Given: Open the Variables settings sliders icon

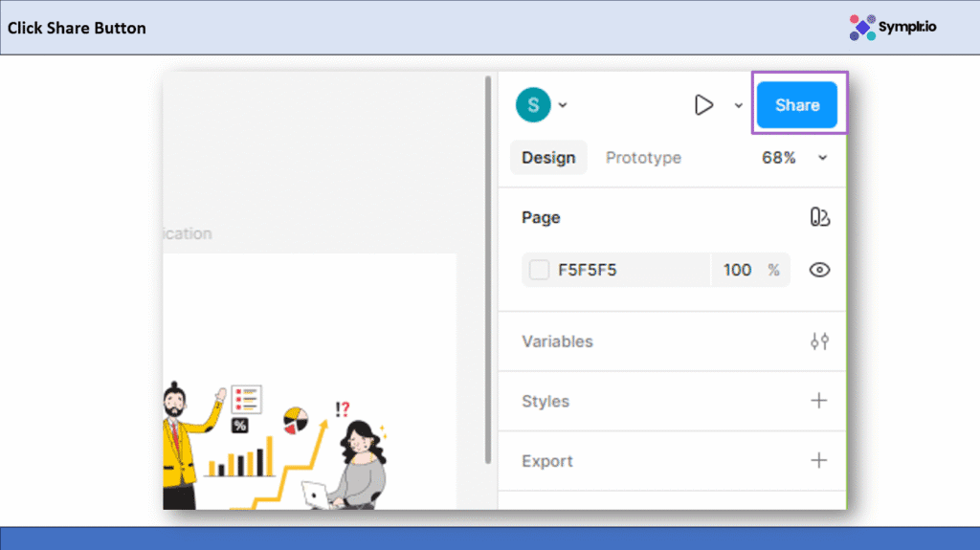Looking at the screenshot, I should [819, 341].
